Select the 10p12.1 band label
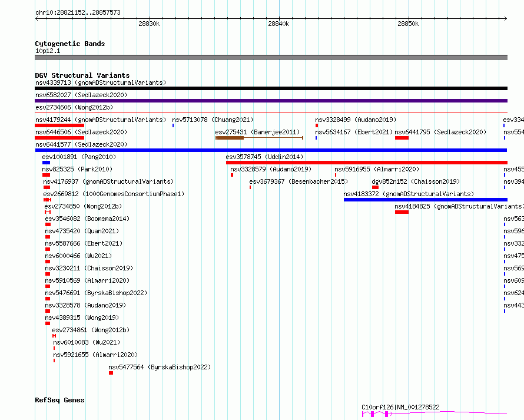This screenshot has width=524, height=420. [48, 51]
